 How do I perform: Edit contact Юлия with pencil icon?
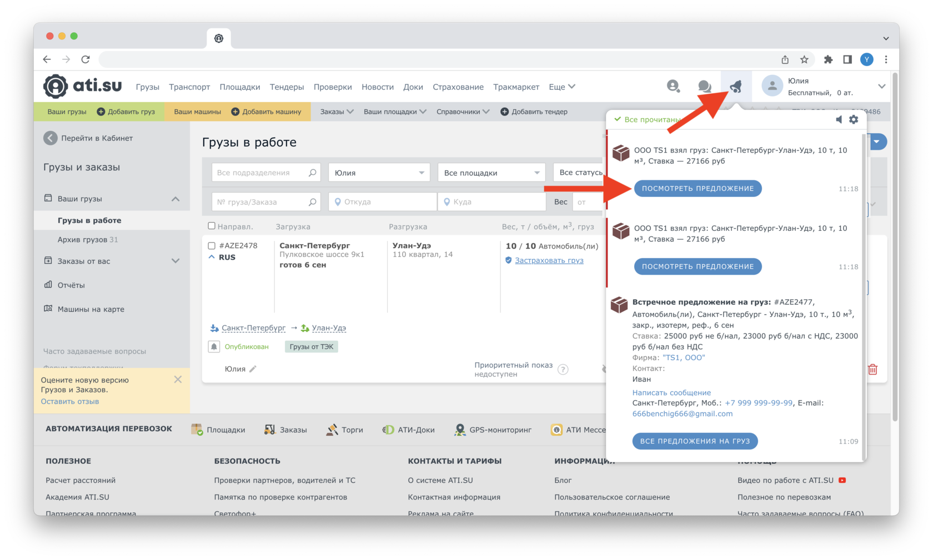[x=253, y=369]
